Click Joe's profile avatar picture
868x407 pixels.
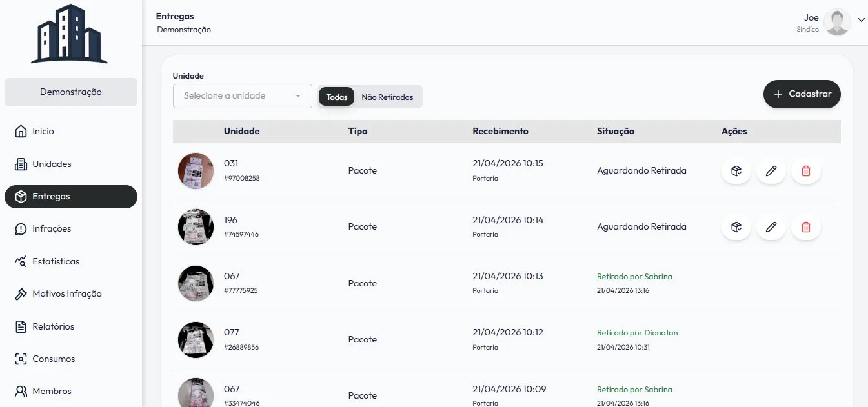(837, 23)
